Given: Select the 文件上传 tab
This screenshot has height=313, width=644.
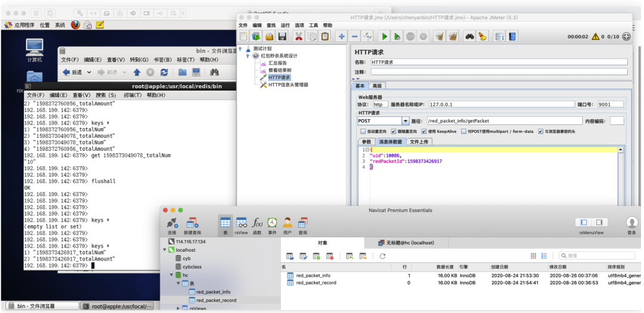Looking at the screenshot, I should (419, 142).
